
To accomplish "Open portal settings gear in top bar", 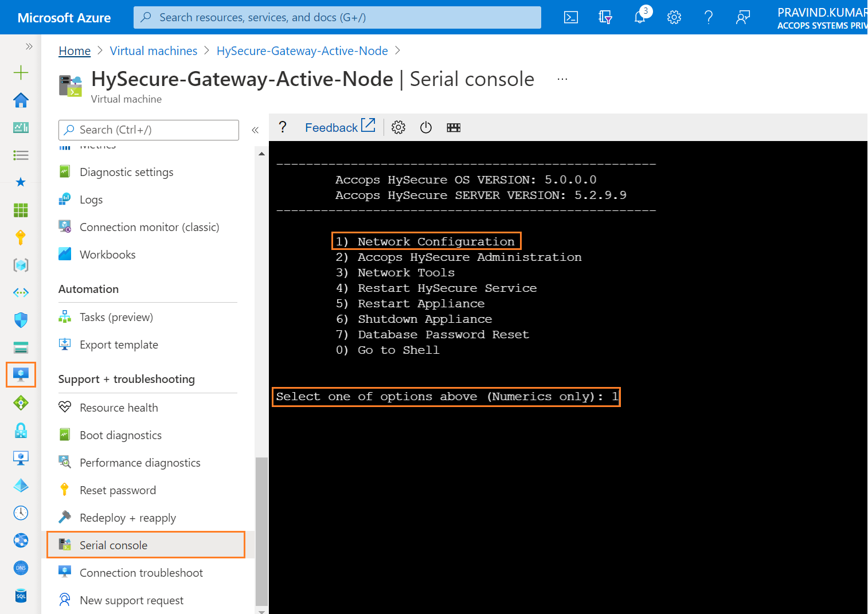I will tap(674, 17).
